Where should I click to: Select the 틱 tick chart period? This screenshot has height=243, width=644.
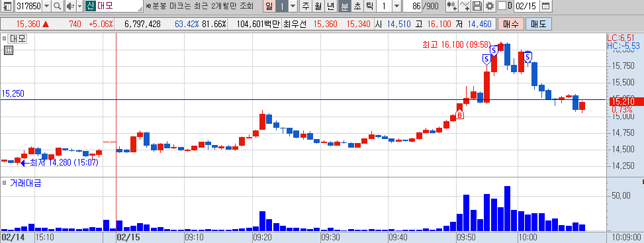click(x=369, y=6)
